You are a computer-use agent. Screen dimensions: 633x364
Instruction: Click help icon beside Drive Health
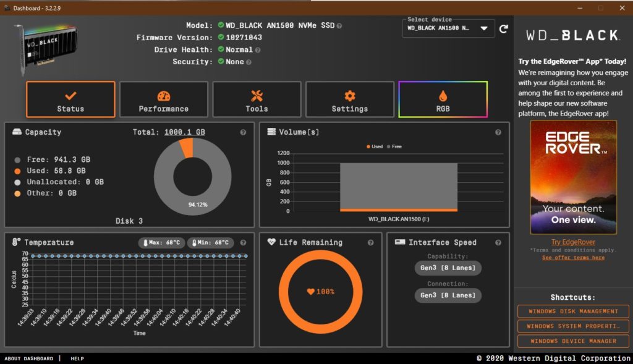[x=258, y=50]
